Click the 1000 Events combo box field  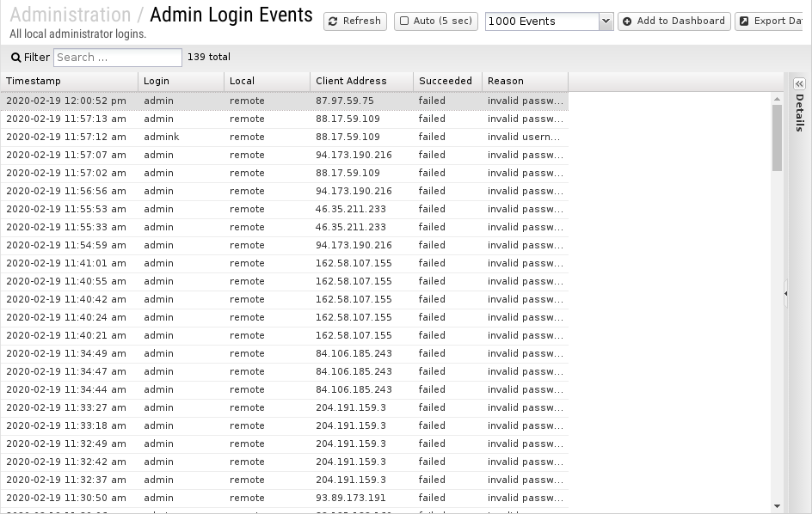(x=542, y=21)
